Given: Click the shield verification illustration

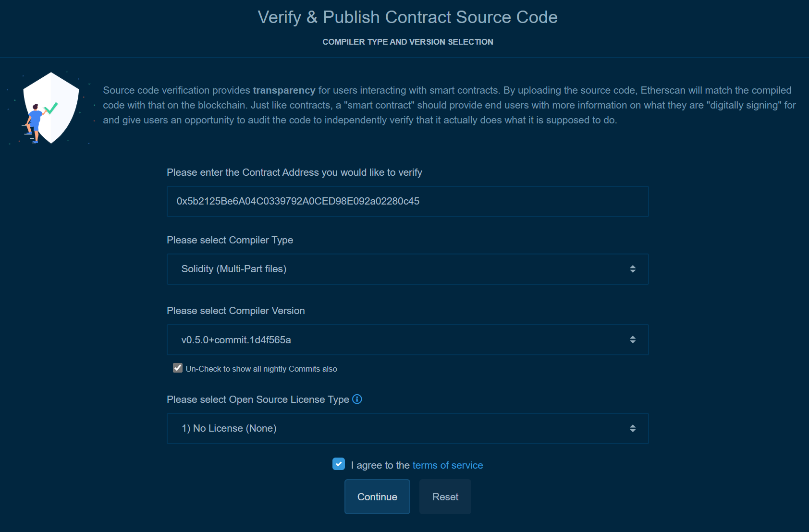Looking at the screenshot, I should pyautogui.click(x=50, y=108).
